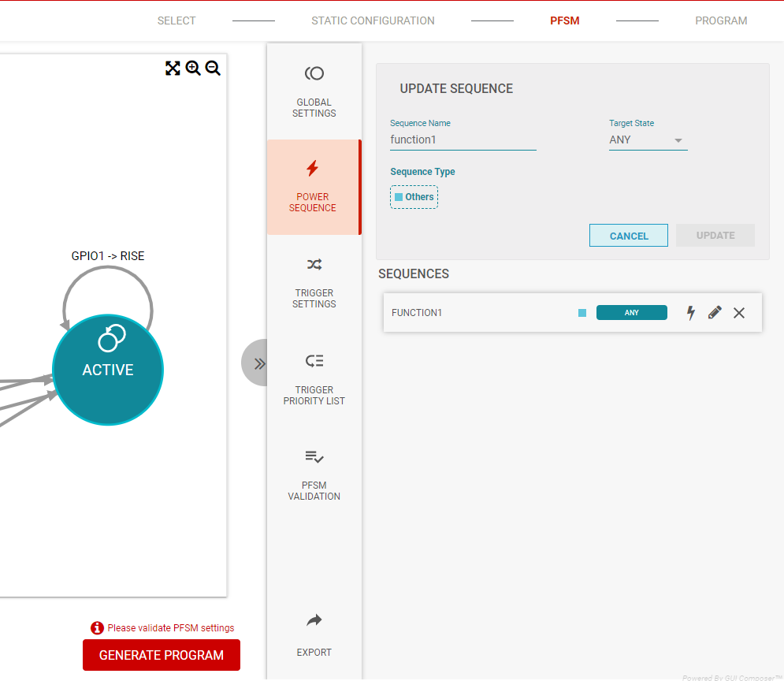Open the Export panel
The height and width of the screenshot is (681, 784).
pos(314,634)
